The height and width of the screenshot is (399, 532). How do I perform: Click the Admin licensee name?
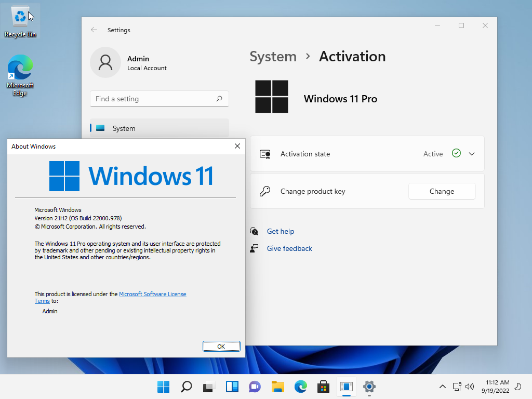tap(50, 311)
